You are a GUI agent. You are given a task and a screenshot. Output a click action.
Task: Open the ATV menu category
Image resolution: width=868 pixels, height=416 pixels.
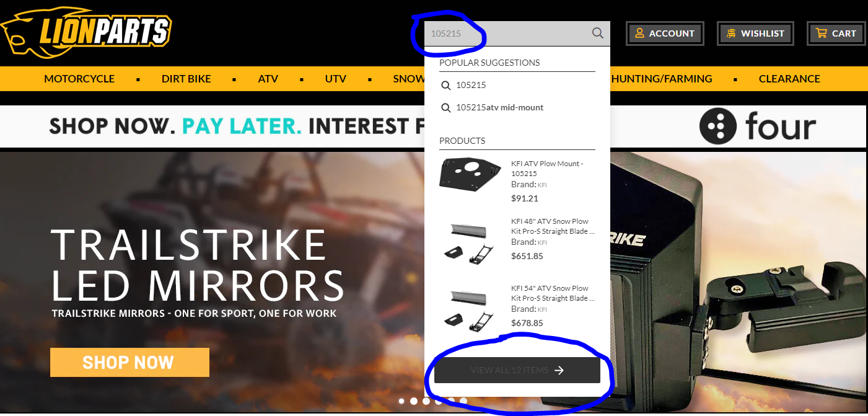coord(268,79)
